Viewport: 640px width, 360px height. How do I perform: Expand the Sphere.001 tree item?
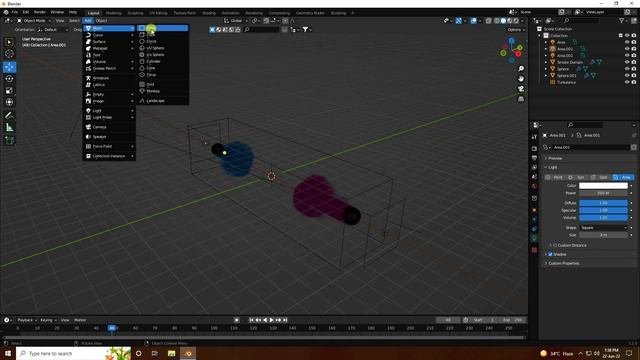coord(546,76)
